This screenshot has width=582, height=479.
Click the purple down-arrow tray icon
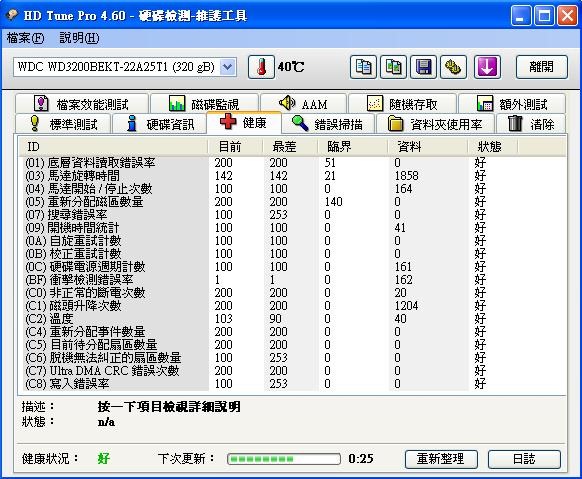pos(487,67)
